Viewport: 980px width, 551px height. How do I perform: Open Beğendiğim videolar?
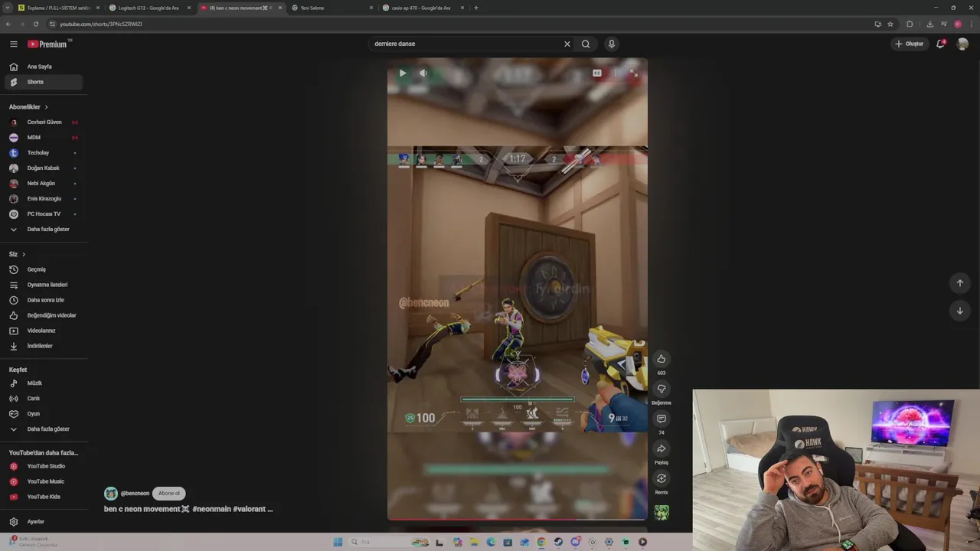(44, 315)
